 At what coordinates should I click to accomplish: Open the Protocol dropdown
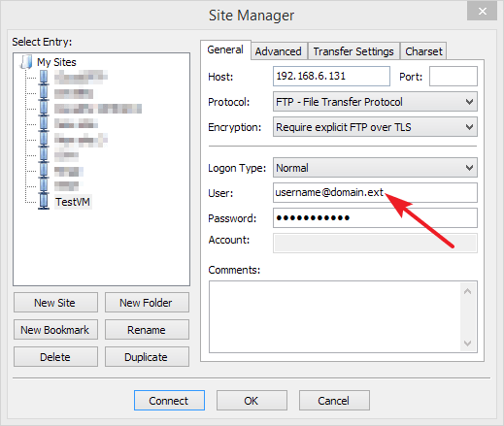click(x=375, y=102)
